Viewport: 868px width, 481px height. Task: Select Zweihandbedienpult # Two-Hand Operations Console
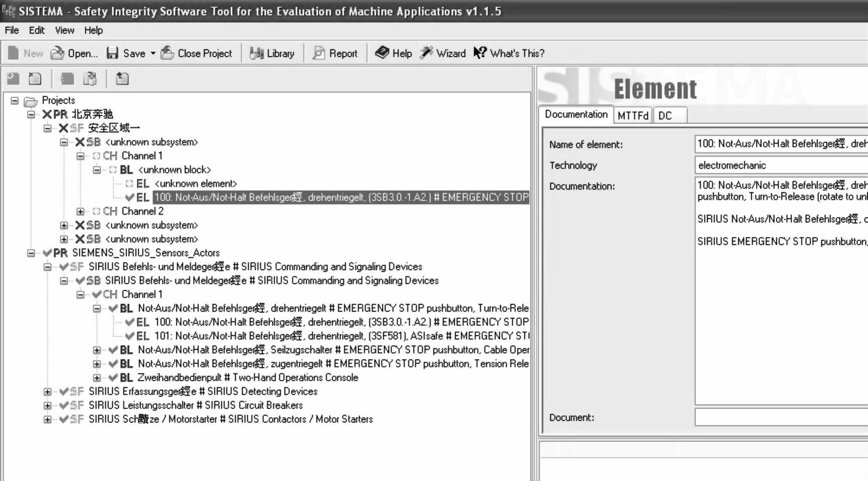tap(248, 378)
